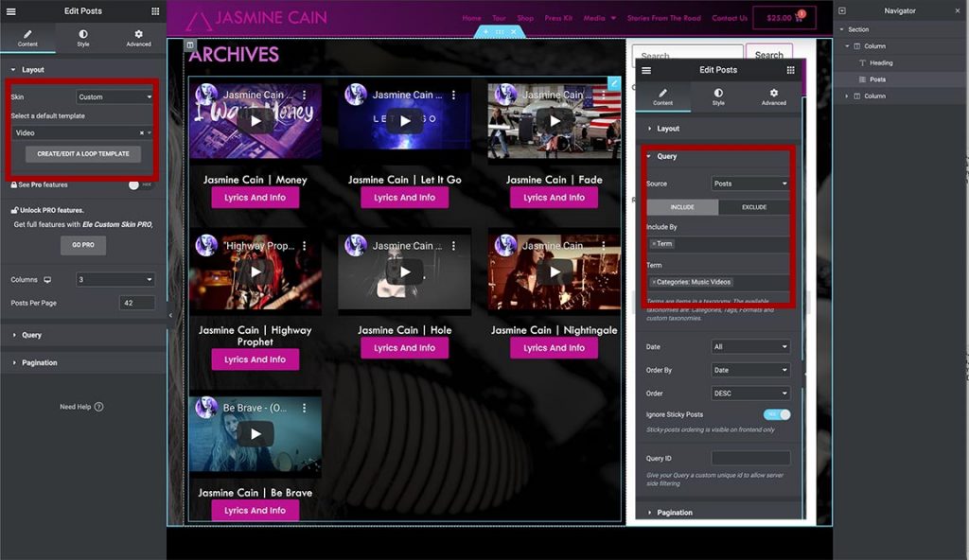Remove the Categories: Music Videos tag
Image resolution: width=969 pixels, height=560 pixels.
654,282
